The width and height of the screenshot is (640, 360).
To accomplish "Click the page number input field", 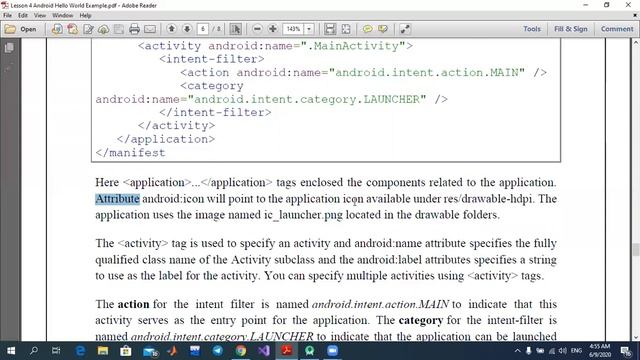I will tap(203, 29).
